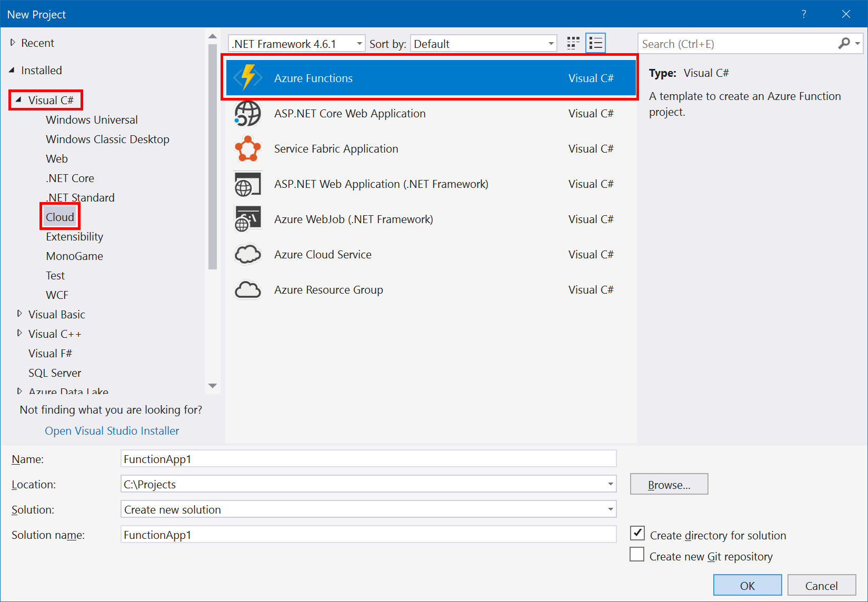Select Azure Cloud Service template text
The width and height of the screenshot is (868, 602).
[323, 254]
